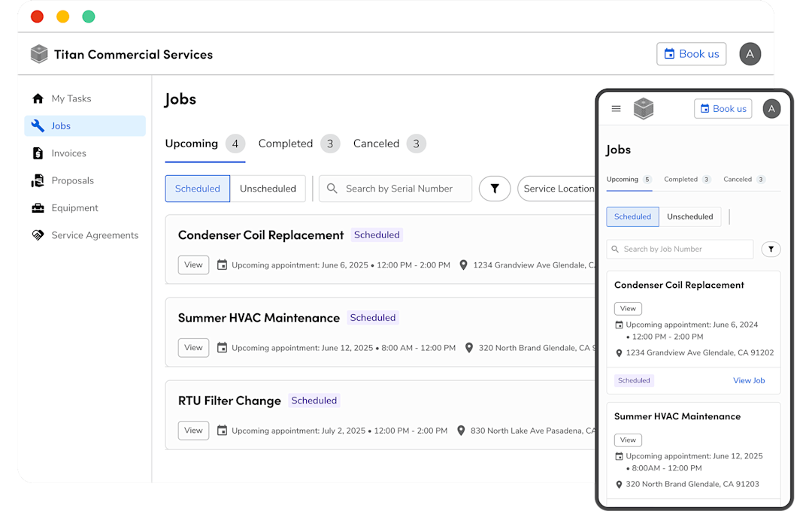Click Scheduled badge next to Summer HVAC Maintenance
Viewport: 812px width, 511px height.
tap(372, 317)
